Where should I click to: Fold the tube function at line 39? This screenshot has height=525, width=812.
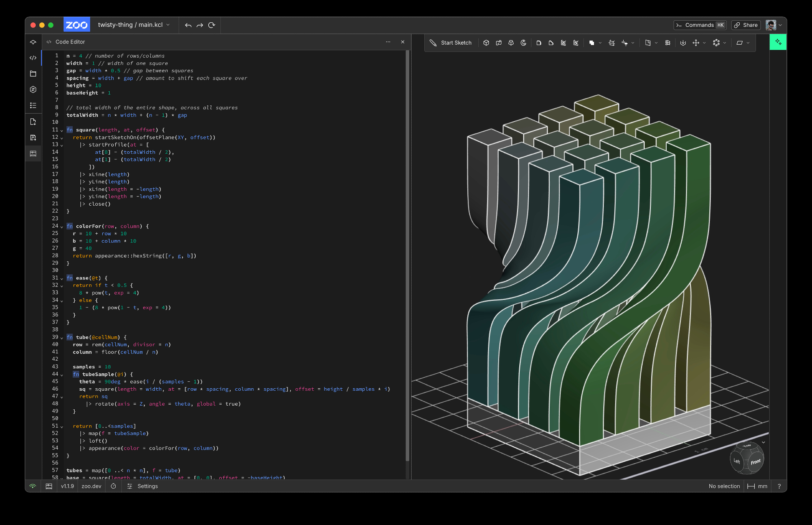point(62,338)
